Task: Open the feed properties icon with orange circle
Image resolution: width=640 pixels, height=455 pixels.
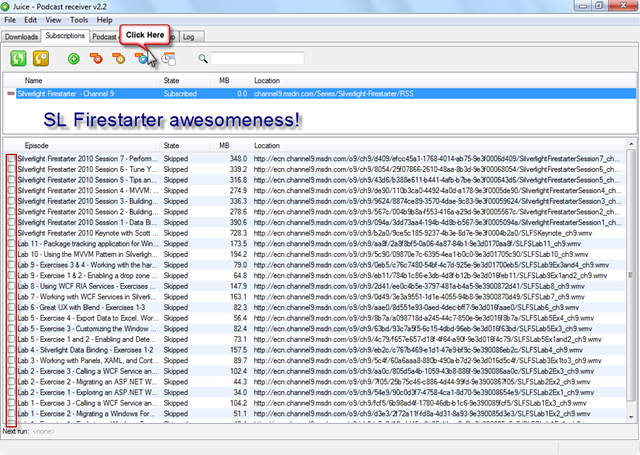Action: click(x=119, y=59)
